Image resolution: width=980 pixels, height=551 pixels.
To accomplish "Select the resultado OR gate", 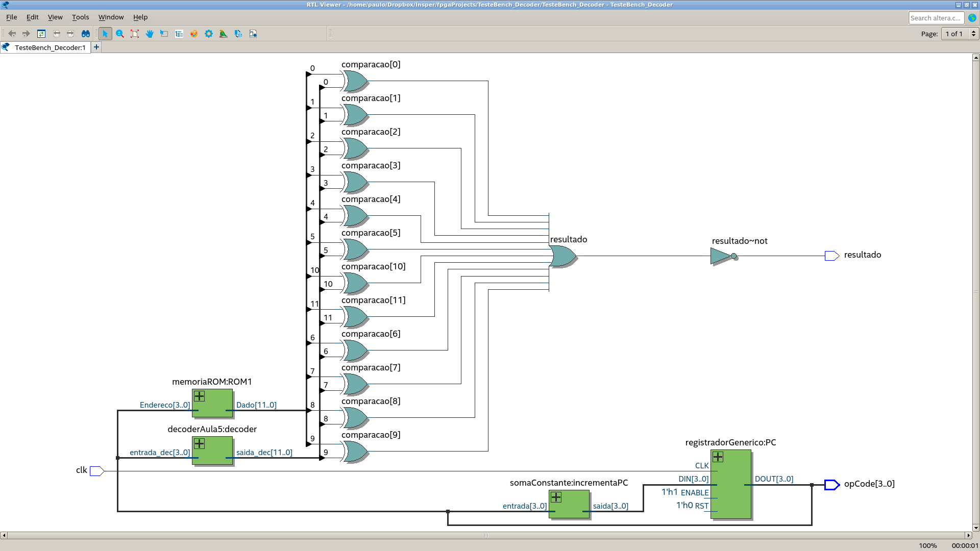I will [563, 256].
